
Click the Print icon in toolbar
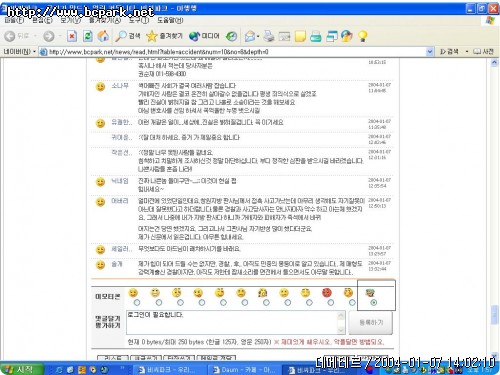pos(269,36)
